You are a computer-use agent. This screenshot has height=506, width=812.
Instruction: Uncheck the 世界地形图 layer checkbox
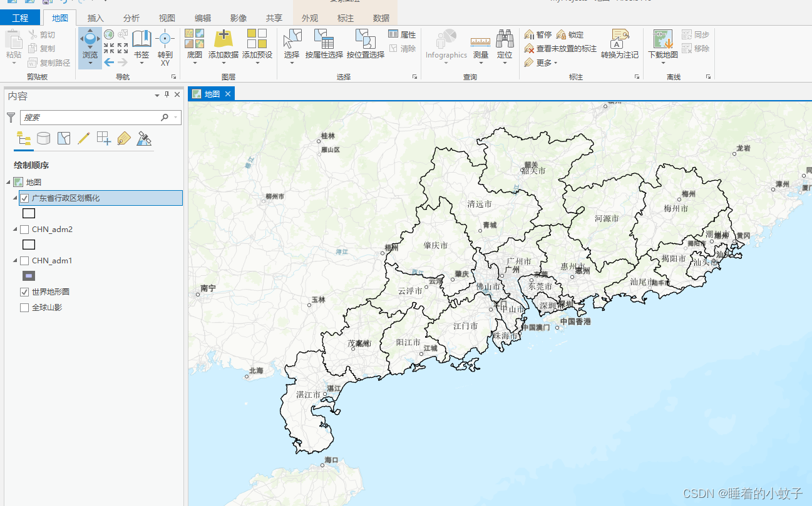click(24, 292)
